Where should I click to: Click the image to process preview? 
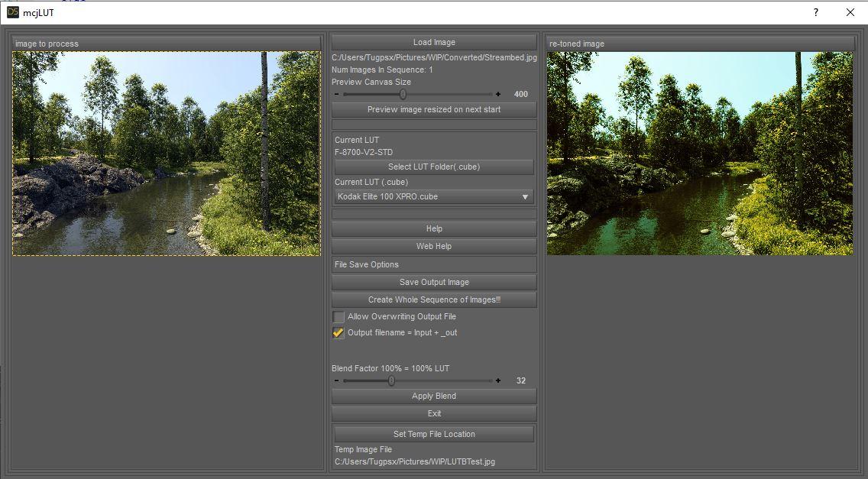click(167, 154)
